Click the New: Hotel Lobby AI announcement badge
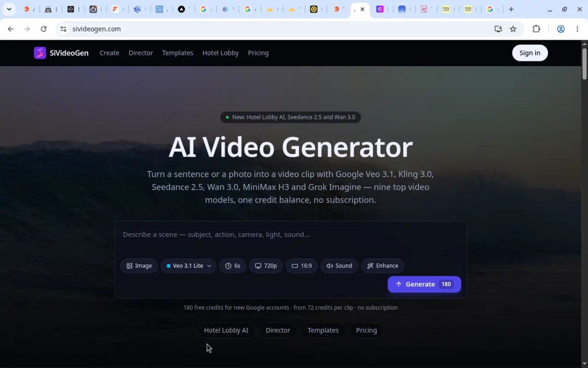 pos(291,117)
